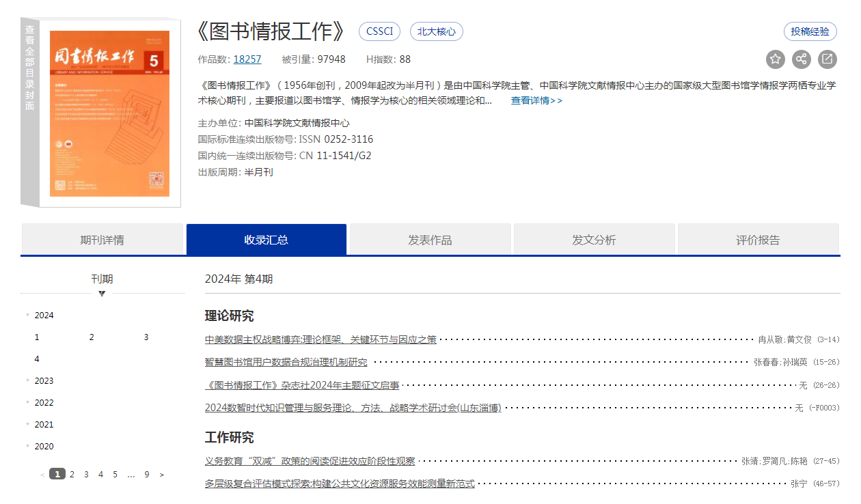Go to page 9 in pagination
The height and width of the screenshot is (504, 861).
coord(146,475)
